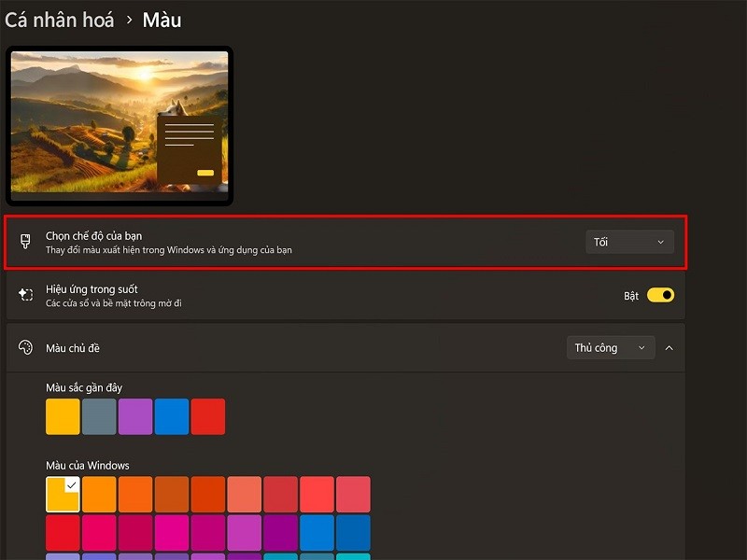747x560 pixels.
Task: Select the gray recent color swatch
Action: (98, 416)
